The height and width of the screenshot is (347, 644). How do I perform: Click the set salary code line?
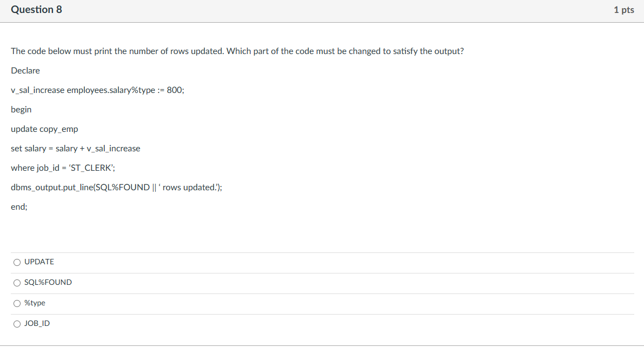point(76,149)
